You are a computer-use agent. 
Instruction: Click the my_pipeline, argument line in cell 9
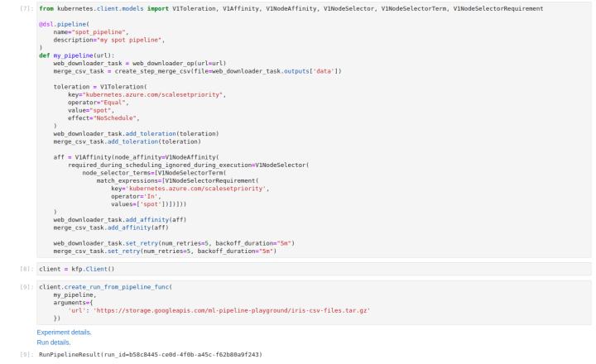tap(74, 295)
